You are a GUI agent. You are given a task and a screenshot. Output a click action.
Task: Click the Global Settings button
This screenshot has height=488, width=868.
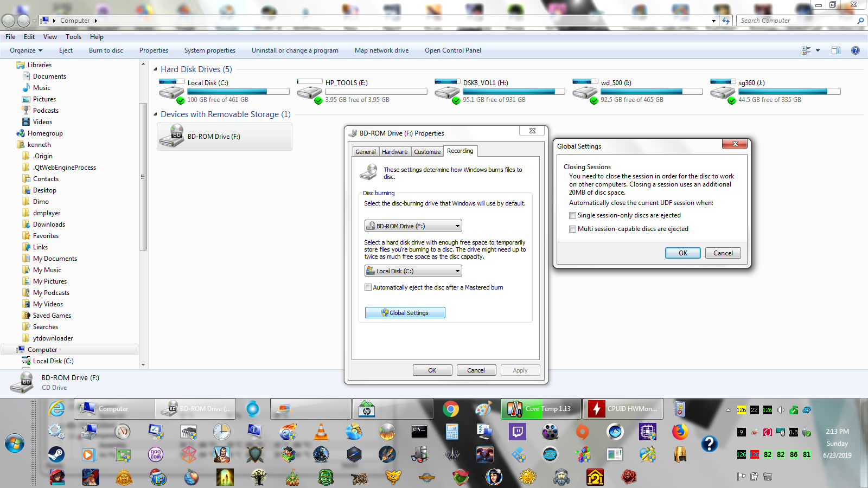tap(405, 313)
